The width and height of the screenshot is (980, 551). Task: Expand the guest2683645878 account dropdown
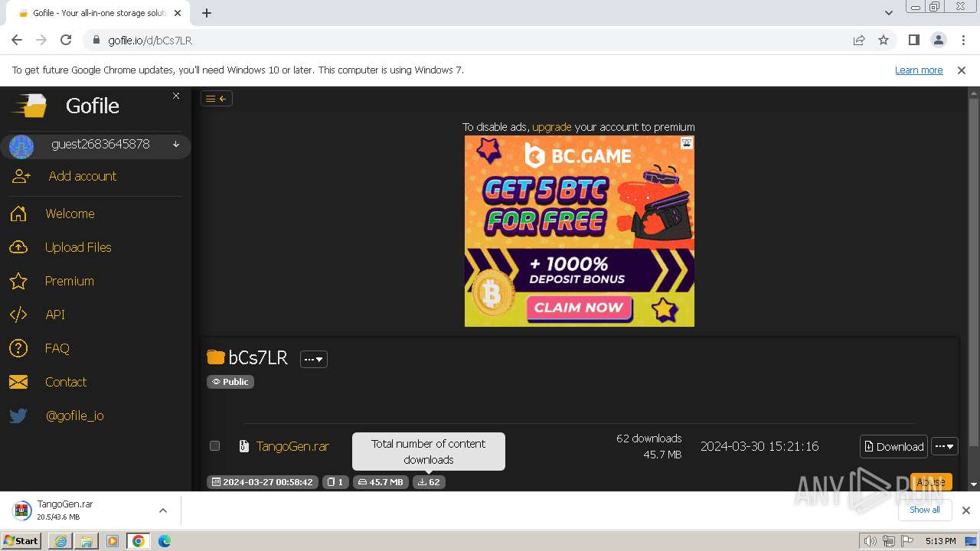pos(176,145)
